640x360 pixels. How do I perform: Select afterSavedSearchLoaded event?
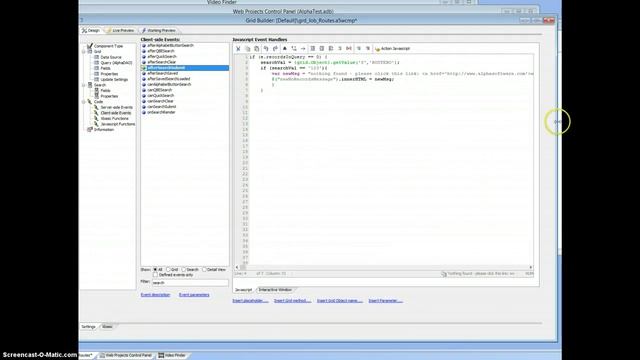tap(169, 79)
